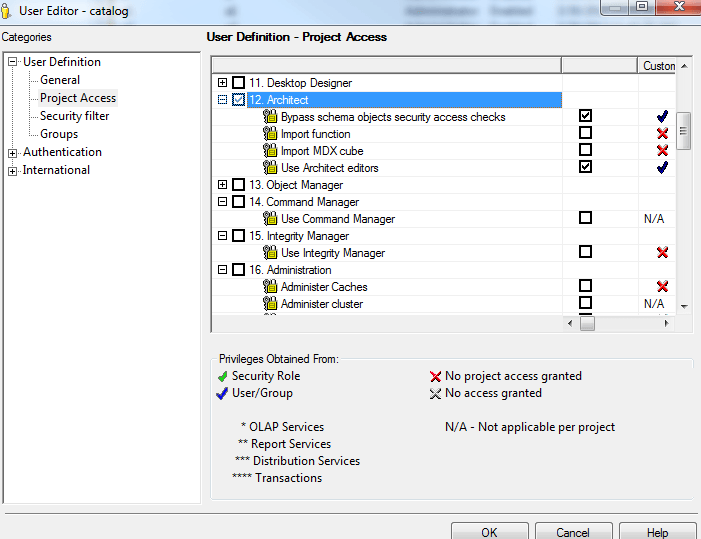The width and height of the screenshot is (701, 539).
Task: Click the red X in Import function row
Action: click(662, 133)
